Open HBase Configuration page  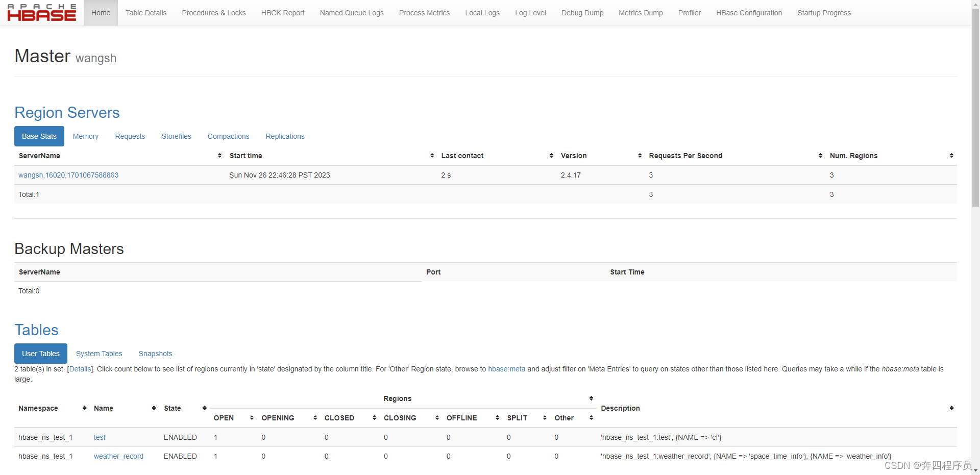tap(749, 13)
